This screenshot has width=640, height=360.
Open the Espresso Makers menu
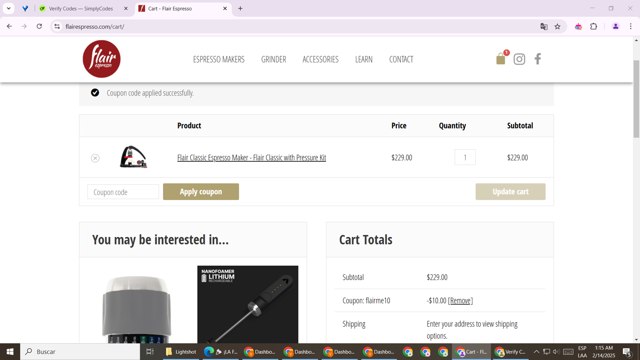click(x=219, y=59)
